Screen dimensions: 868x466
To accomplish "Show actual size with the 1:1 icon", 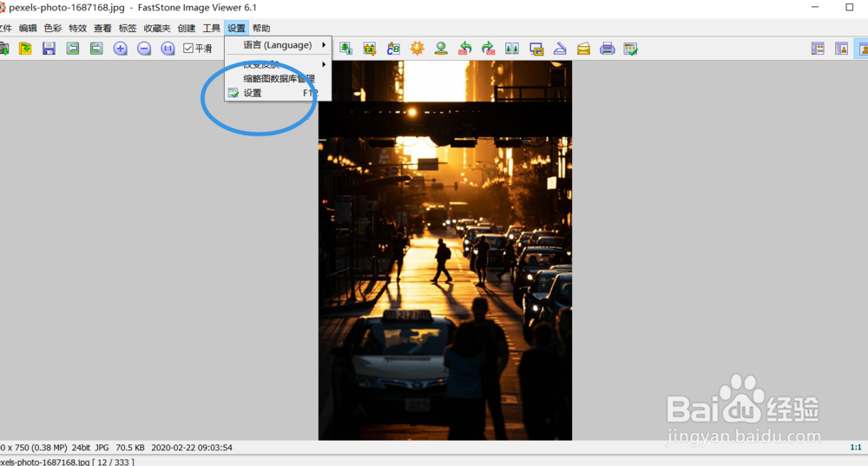I will pyautogui.click(x=168, y=49).
